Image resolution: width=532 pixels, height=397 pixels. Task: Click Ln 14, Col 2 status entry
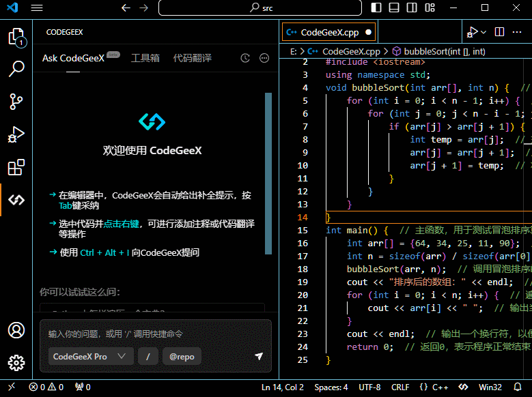(x=282, y=387)
